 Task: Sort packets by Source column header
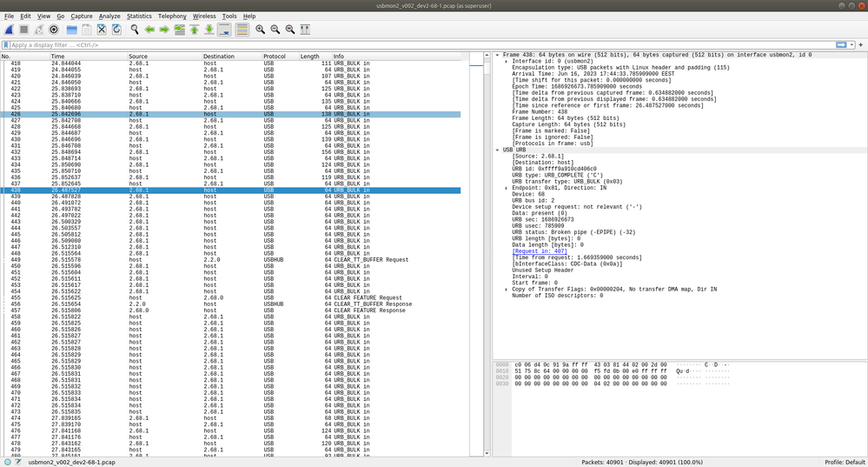click(x=164, y=57)
